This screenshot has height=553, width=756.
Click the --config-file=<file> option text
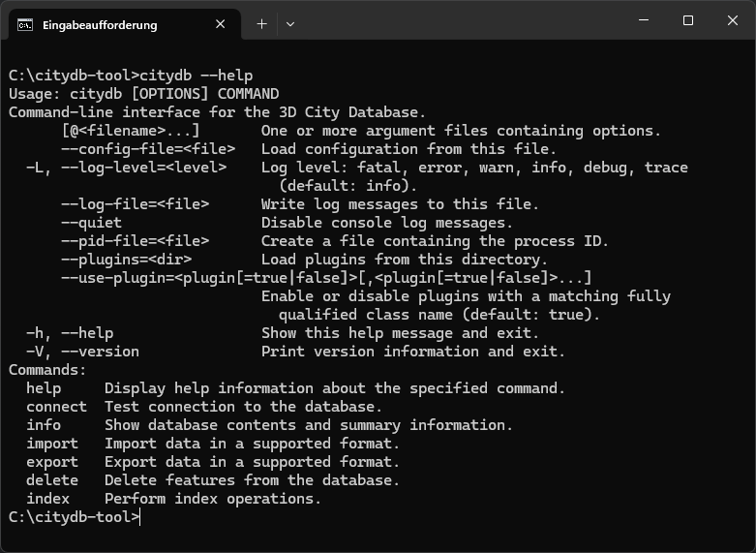pos(148,149)
